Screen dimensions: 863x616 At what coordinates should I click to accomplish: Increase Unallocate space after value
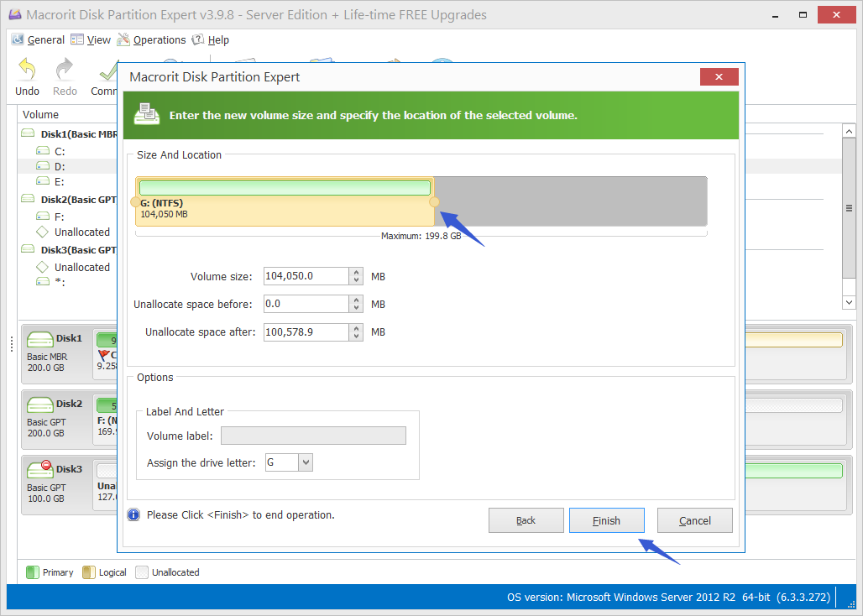pyautogui.click(x=356, y=328)
